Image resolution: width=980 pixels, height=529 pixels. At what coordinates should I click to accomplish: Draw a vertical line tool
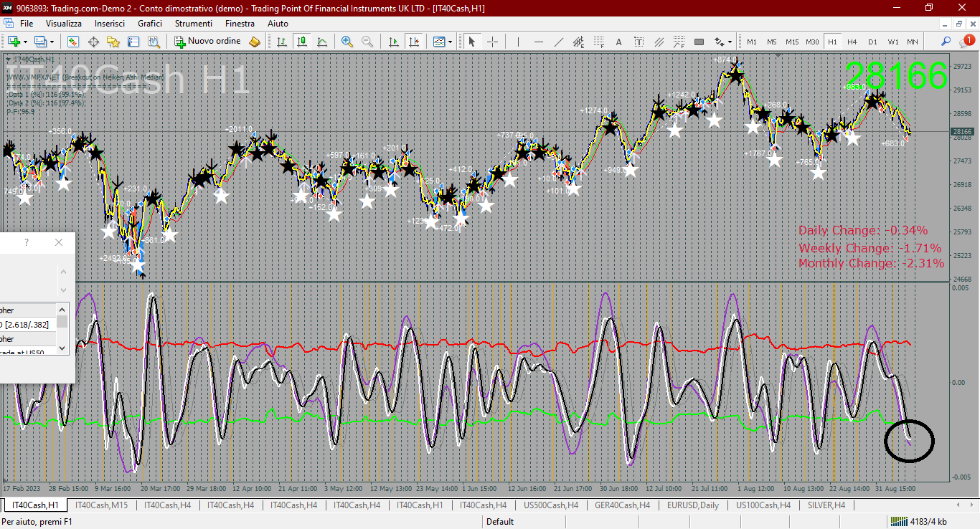pos(518,42)
